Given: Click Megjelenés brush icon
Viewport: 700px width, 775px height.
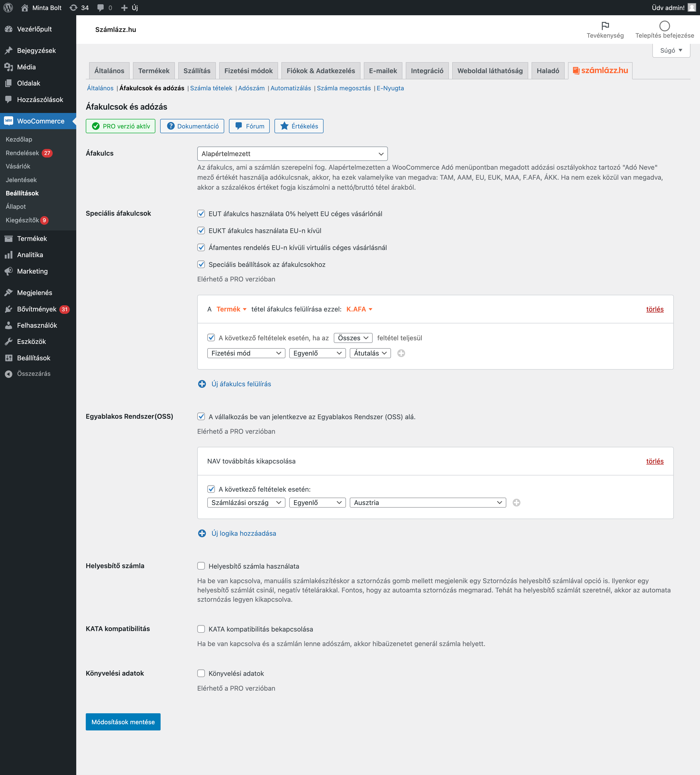Looking at the screenshot, I should (x=8, y=293).
